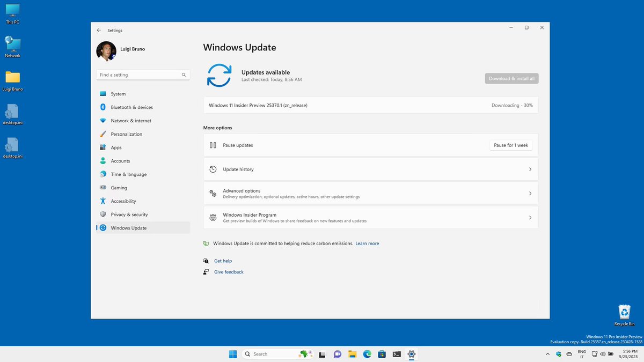Open the Update history chevron
This screenshot has height=362, width=644.
point(530,169)
